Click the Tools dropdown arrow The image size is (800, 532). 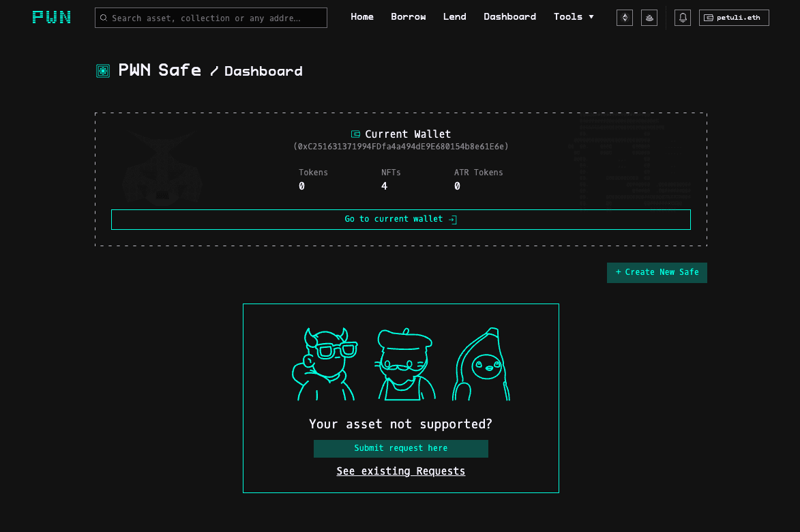click(591, 17)
